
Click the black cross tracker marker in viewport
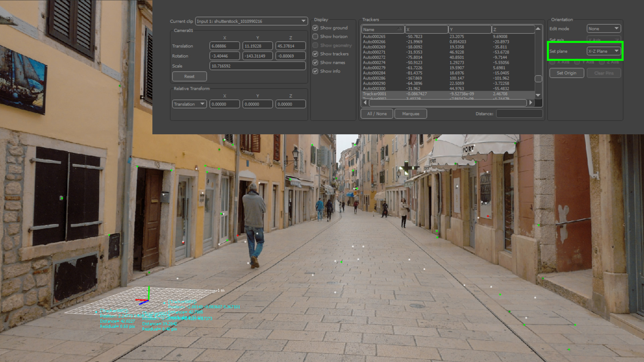[406, 168]
